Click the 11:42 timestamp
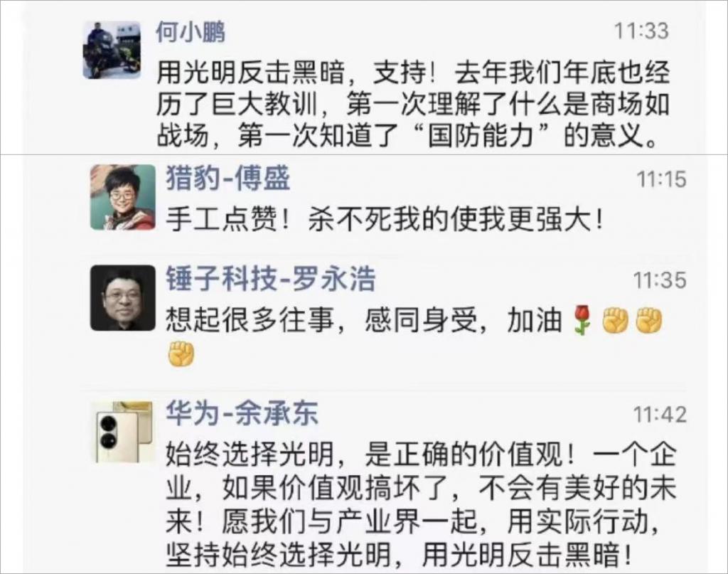728x574 pixels. (660, 414)
